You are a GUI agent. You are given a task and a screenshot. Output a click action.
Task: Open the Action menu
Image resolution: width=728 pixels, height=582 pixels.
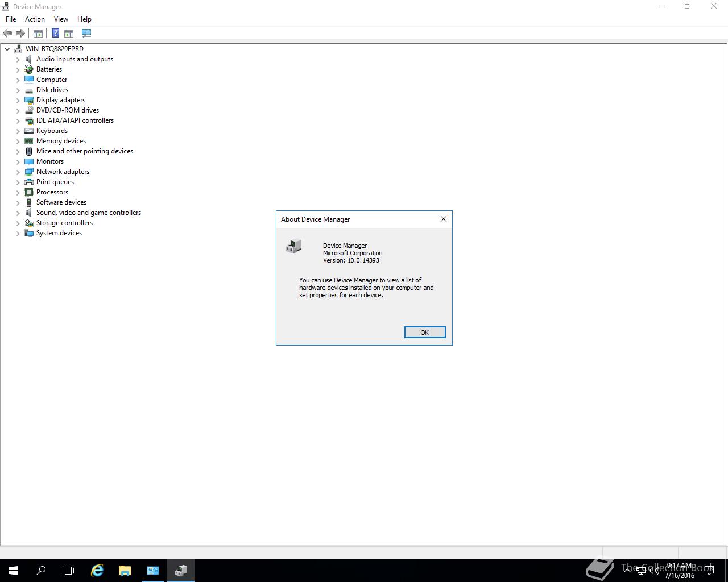click(x=35, y=19)
